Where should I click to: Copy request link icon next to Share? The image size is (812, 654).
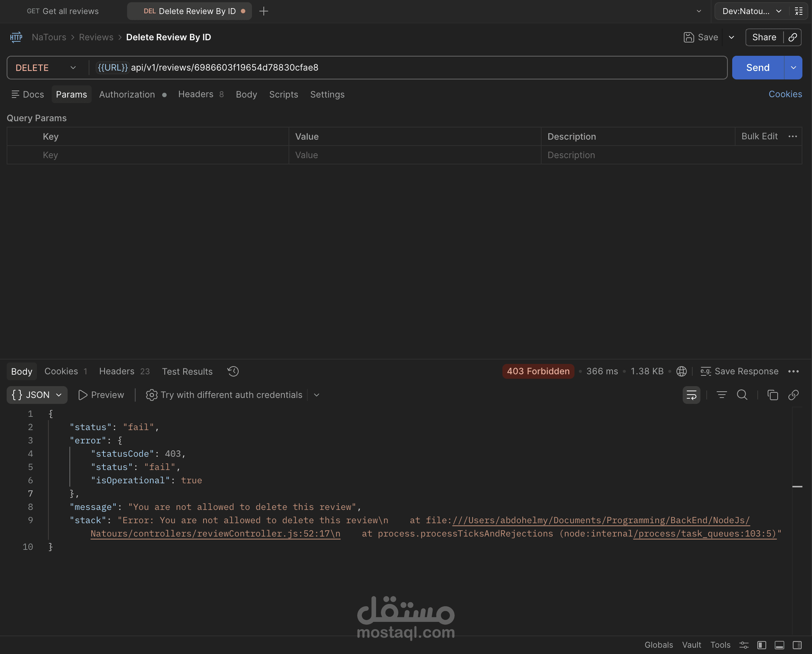pos(793,37)
